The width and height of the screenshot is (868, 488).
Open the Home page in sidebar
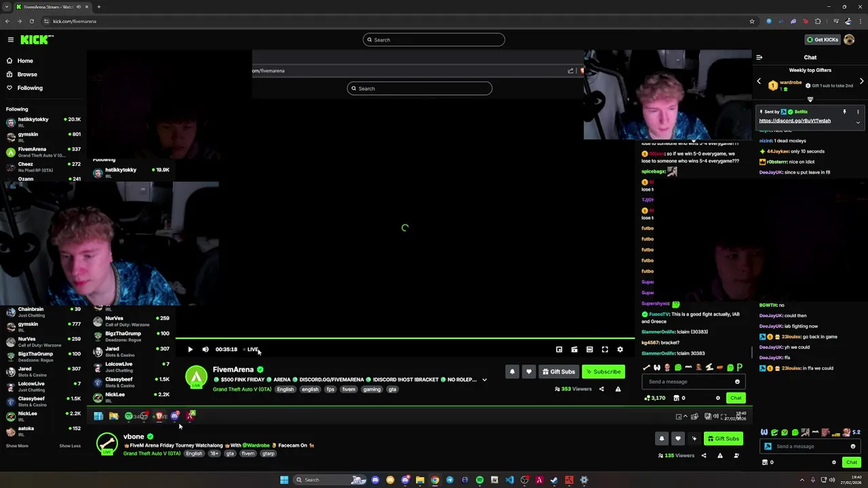pyautogui.click(x=25, y=61)
